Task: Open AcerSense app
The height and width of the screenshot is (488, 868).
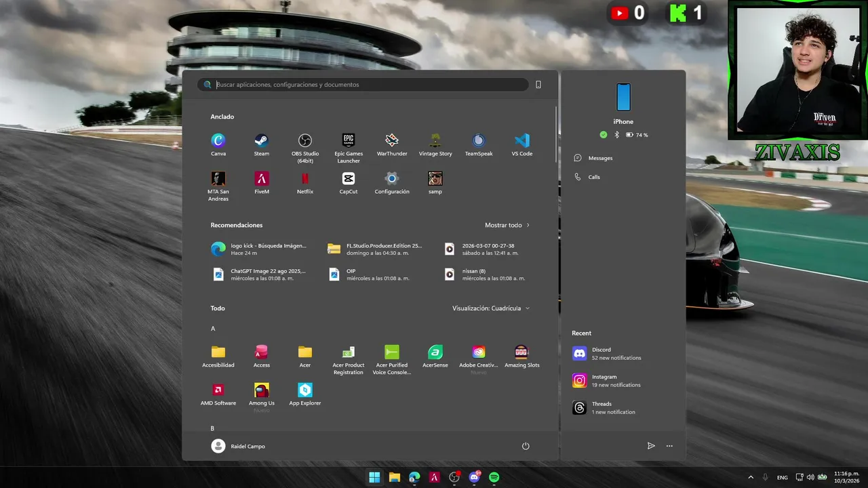Action: click(x=435, y=356)
